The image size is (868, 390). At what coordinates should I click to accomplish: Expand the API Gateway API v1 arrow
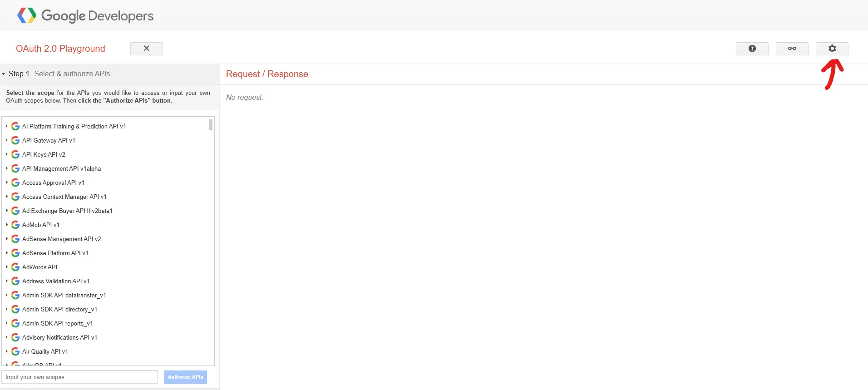coord(7,140)
